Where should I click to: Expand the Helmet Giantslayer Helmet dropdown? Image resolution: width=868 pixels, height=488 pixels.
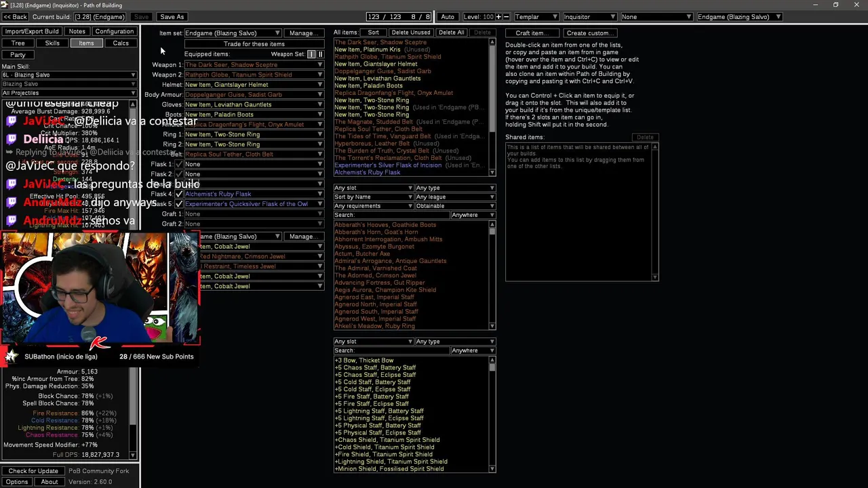pyautogui.click(x=254, y=85)
